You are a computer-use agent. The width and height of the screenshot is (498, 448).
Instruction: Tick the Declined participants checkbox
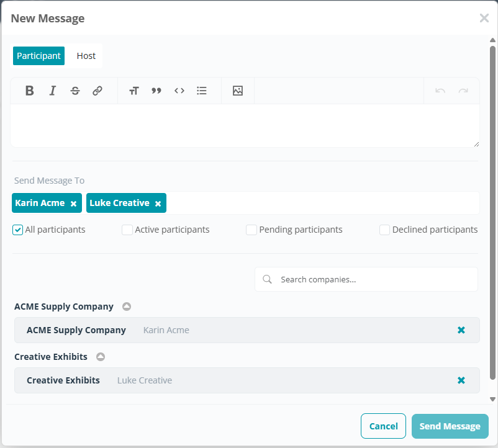[385, 230]
